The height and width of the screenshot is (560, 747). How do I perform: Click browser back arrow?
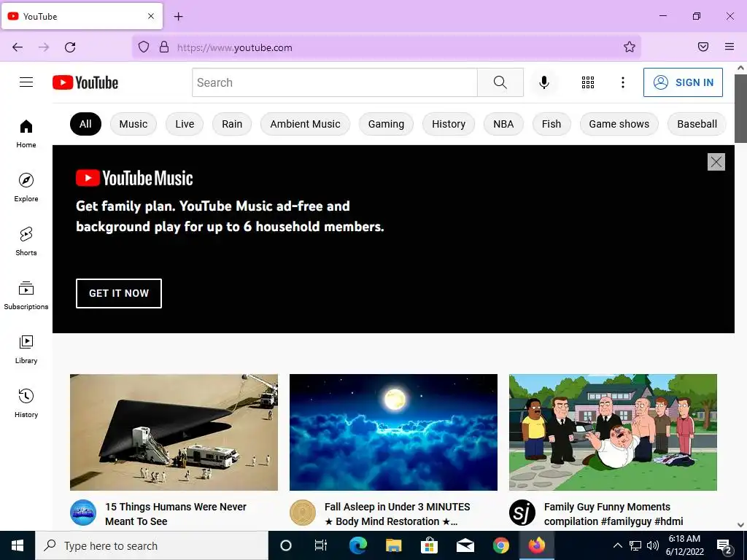click(18, 47)
